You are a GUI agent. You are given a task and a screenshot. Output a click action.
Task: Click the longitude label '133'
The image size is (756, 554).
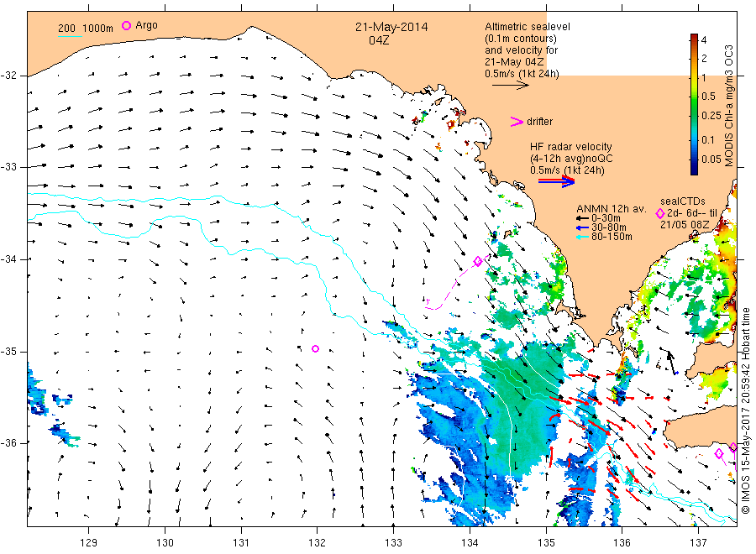click(x=393, y=543)
